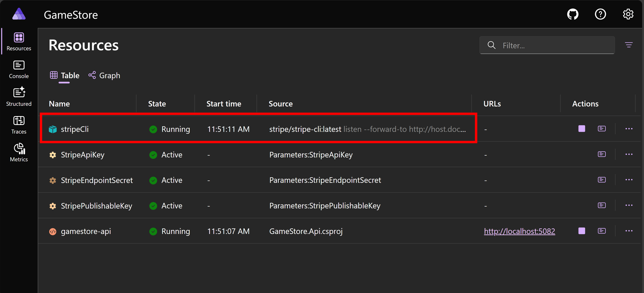Click the GameStore application title
This screenshot has height=293, width=644.
(x=71, y=14)
